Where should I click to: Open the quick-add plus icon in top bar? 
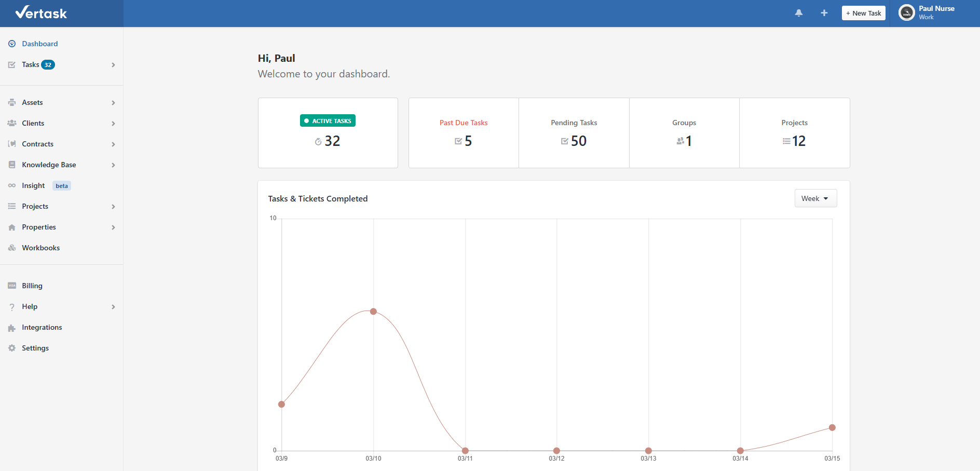click(x=824, y=12)
